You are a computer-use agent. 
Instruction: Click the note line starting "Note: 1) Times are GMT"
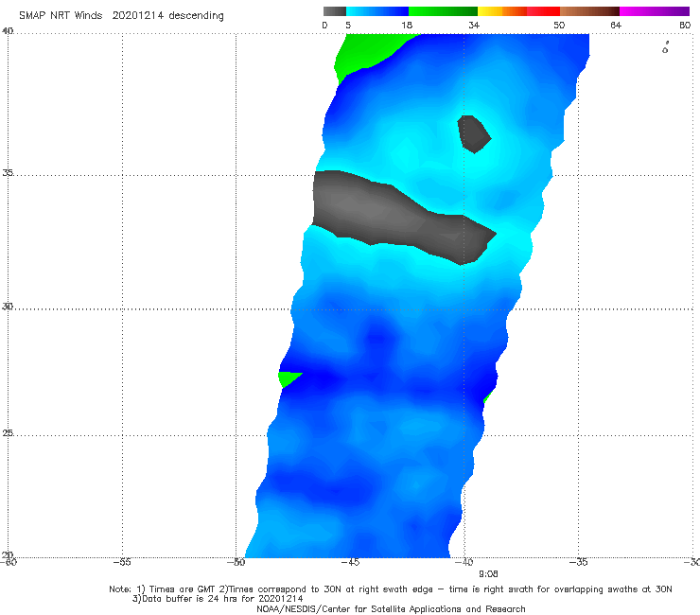391,589
